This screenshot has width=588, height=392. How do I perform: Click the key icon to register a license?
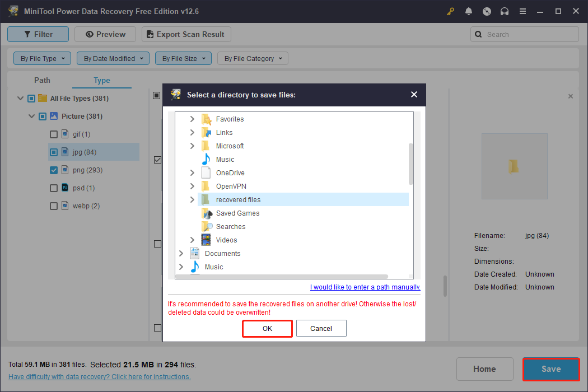click(450, 11)
